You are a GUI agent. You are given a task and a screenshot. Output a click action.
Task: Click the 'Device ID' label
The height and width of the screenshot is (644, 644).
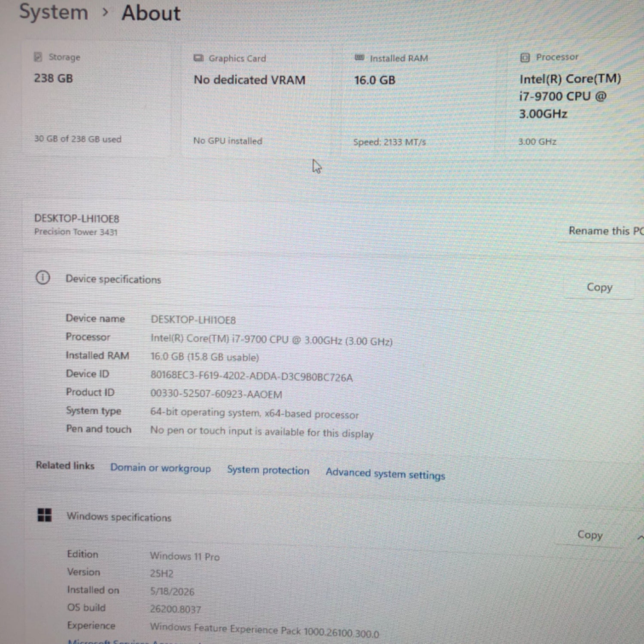[x=88, y=374]
